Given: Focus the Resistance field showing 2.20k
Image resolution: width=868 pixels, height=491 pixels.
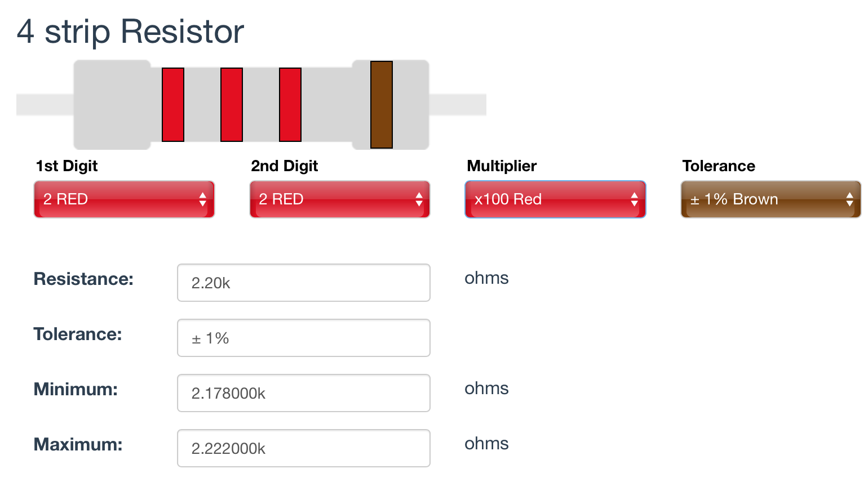Looking at the screenshot, I should tap(304, 283).
